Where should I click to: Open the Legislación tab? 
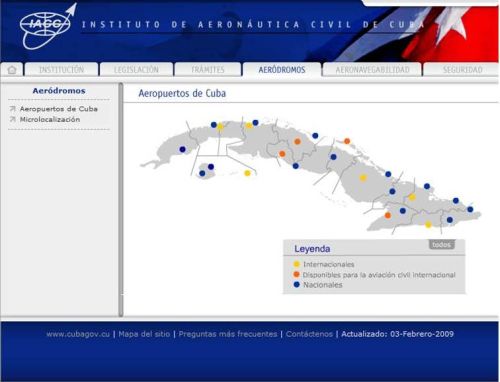(x=136, y=70)
